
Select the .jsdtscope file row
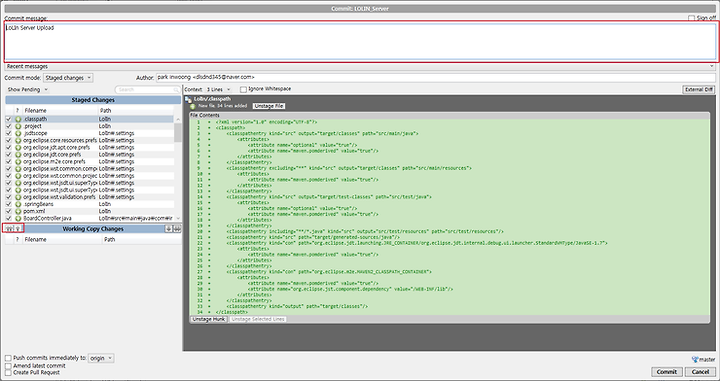tap(90, 133)
